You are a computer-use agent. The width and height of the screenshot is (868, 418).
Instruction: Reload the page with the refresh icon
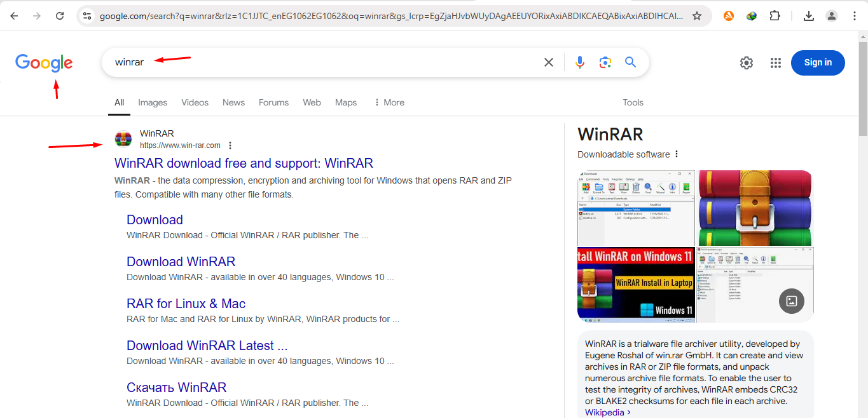click(60, 16)
